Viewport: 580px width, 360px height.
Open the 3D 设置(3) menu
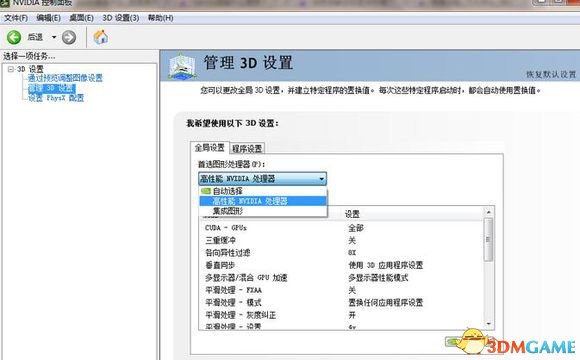coord(121,18)
